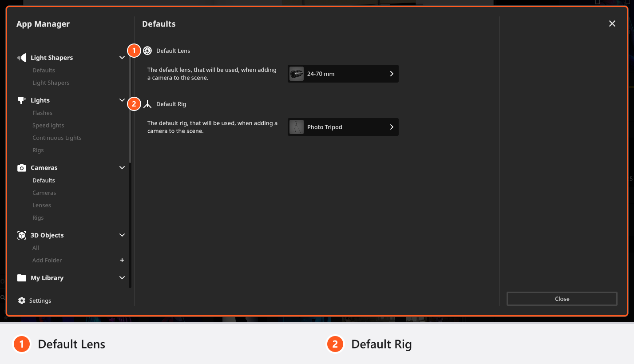Image resolution: width=634 pixels, height=364 pixels.
Task: Collapse the Cameras section chevron
Action: point(122,168)
